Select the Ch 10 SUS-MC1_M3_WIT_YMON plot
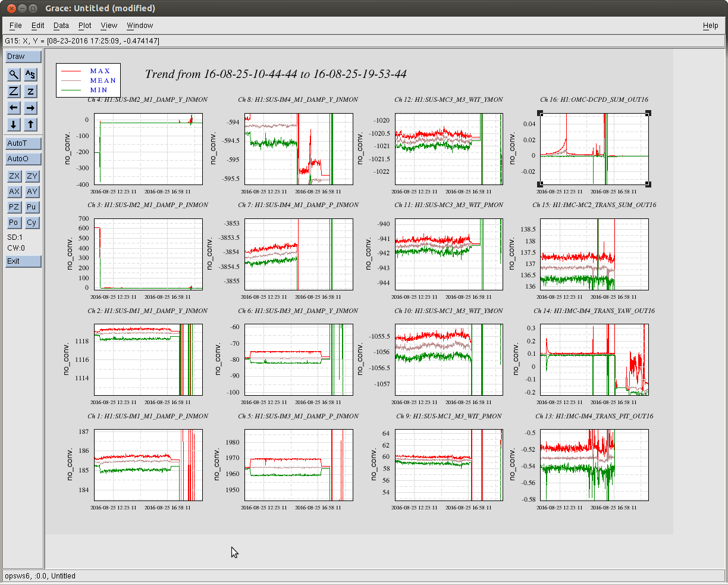This screenshot has height=585, width=728. pyautogui.click(x=448, y=359)
